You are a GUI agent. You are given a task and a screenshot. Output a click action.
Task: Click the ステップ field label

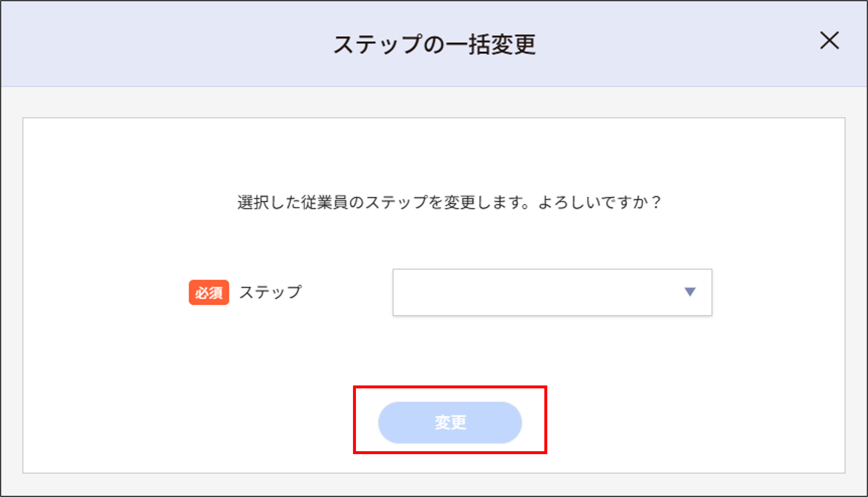[270, 292]
